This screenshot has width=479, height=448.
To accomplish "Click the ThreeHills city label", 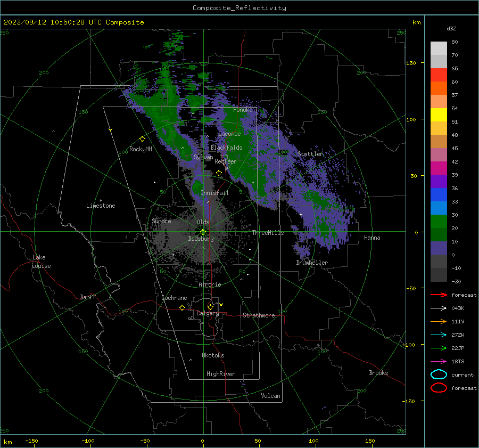I will pyautogui.click(x=268, y=233).
